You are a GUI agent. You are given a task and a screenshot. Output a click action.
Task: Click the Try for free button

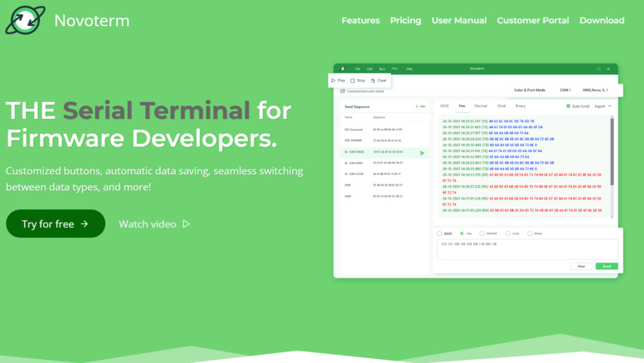tap(55, 223)
